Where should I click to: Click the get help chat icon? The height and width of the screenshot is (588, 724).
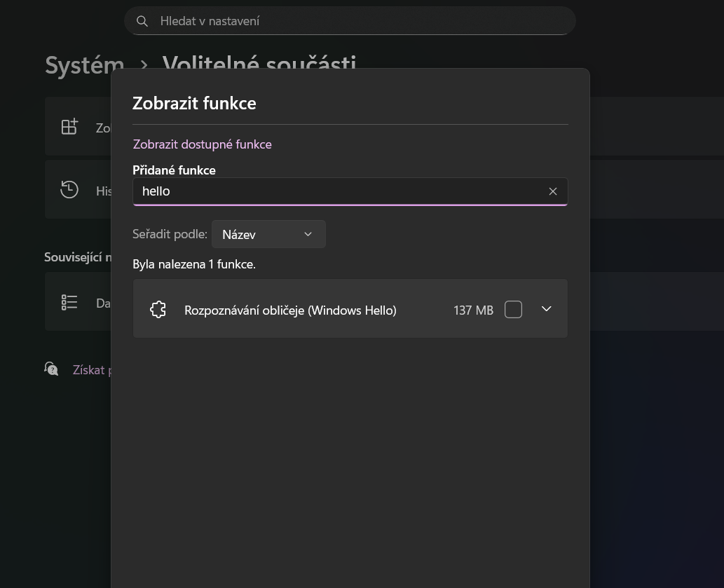51,369
